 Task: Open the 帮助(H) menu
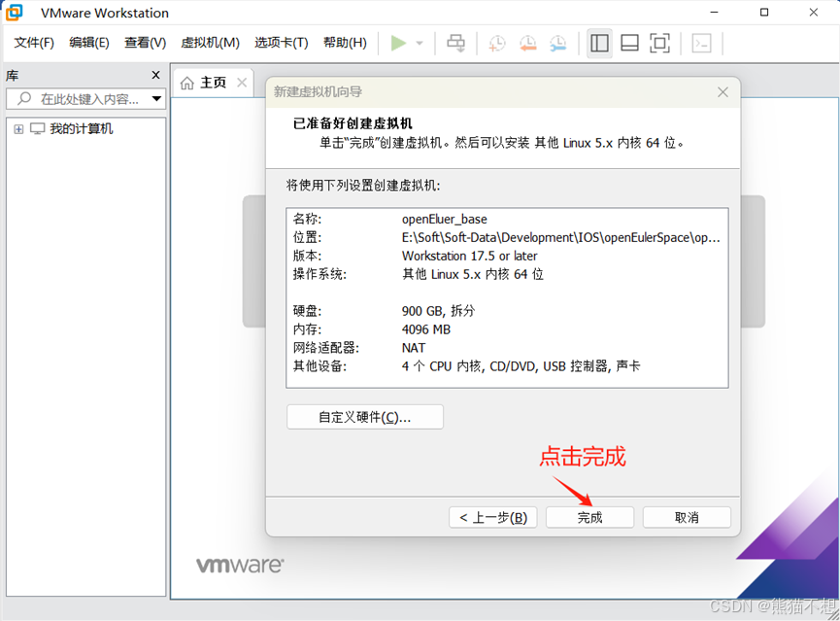[345, 43]
